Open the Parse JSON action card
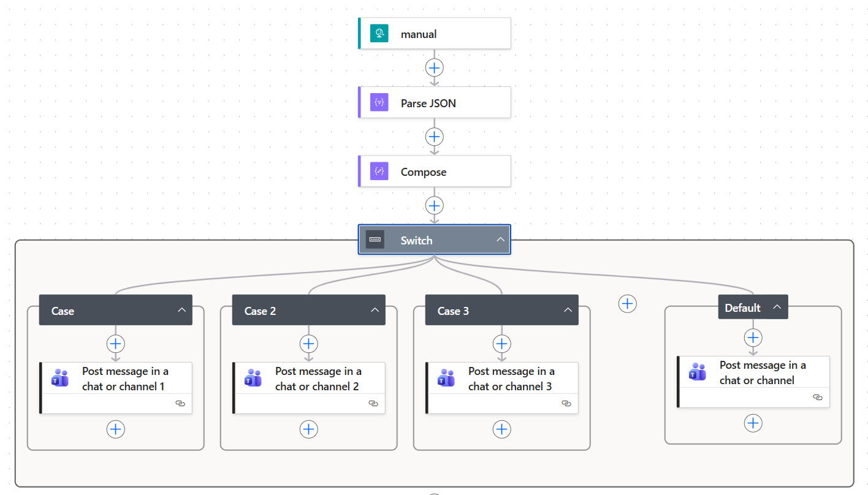The image size is (868, 495). click(x=441, y=103)
